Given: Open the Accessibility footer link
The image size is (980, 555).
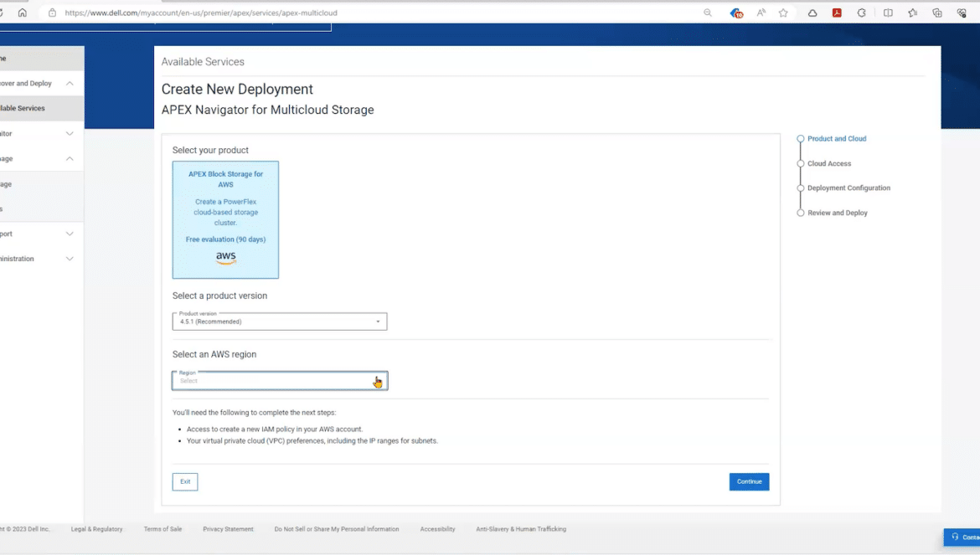Looking at the screenshot, I should pos(437,529).
